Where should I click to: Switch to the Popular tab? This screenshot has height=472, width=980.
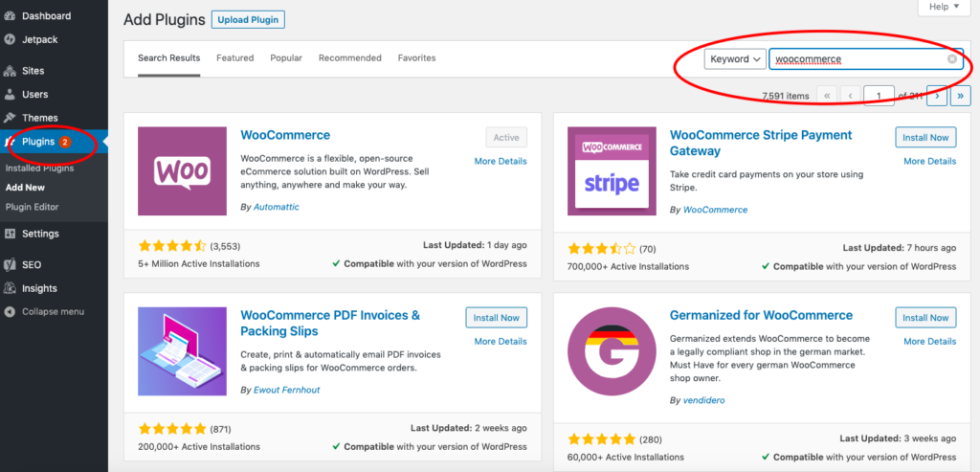point(286,58)
